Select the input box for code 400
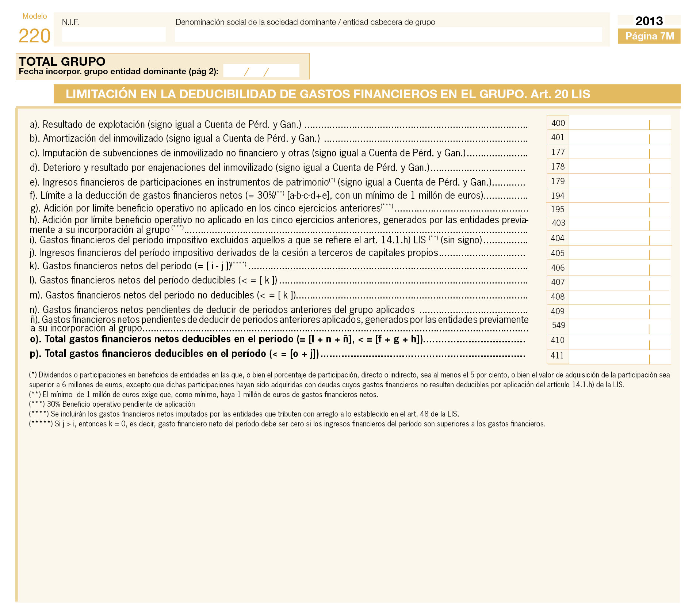The image size is (700, 608). 620,122
